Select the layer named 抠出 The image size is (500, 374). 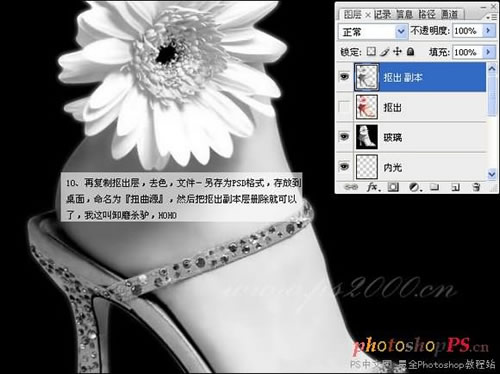[392, 107]
